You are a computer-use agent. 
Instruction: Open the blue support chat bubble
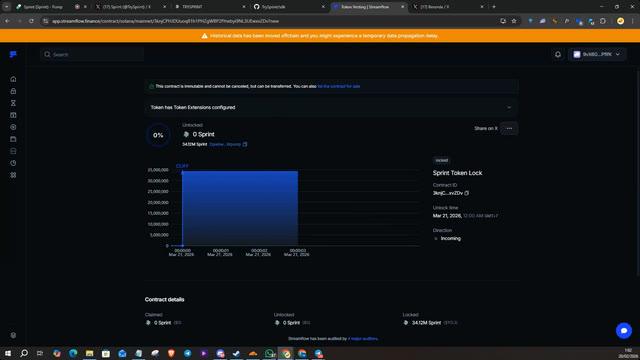pos(624,331)
